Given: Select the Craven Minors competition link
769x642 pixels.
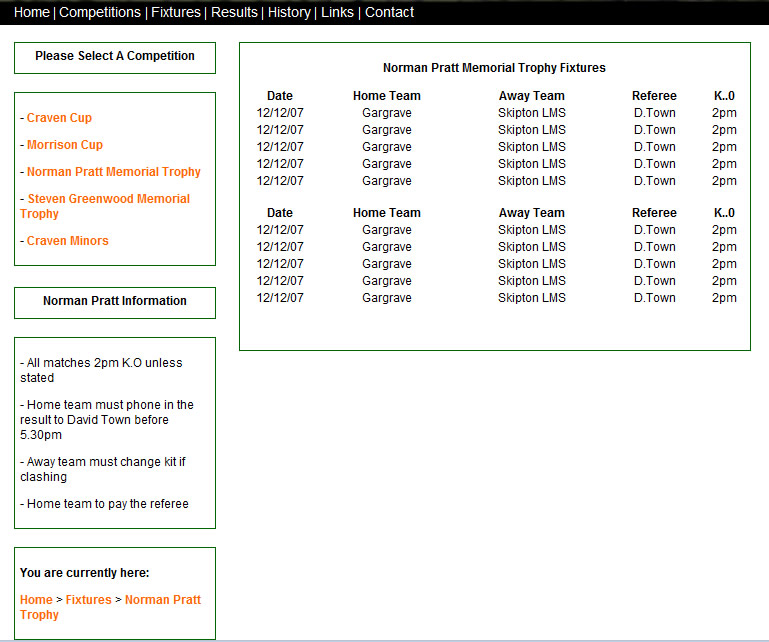Looking at the screenshot, I should 67,241.
